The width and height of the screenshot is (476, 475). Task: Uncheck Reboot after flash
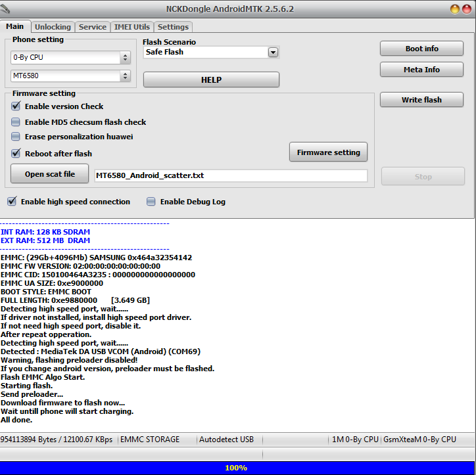click(16, 154)
